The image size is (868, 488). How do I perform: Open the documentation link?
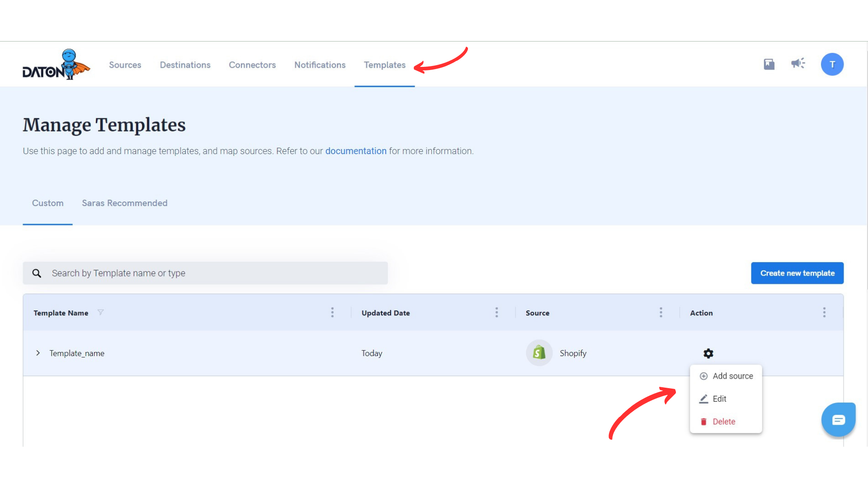tap(356, 151)
